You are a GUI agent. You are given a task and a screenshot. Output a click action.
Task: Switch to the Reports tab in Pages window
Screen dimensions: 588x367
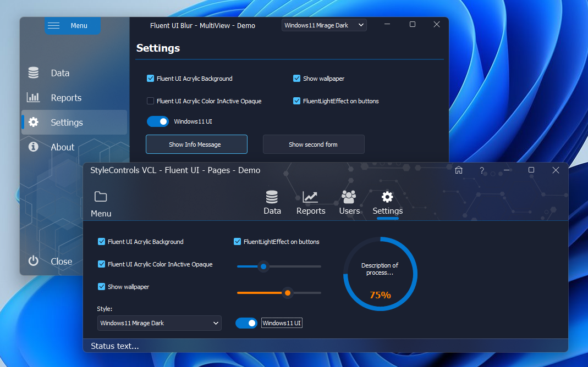pyautogui.click(x=310, y=203)
